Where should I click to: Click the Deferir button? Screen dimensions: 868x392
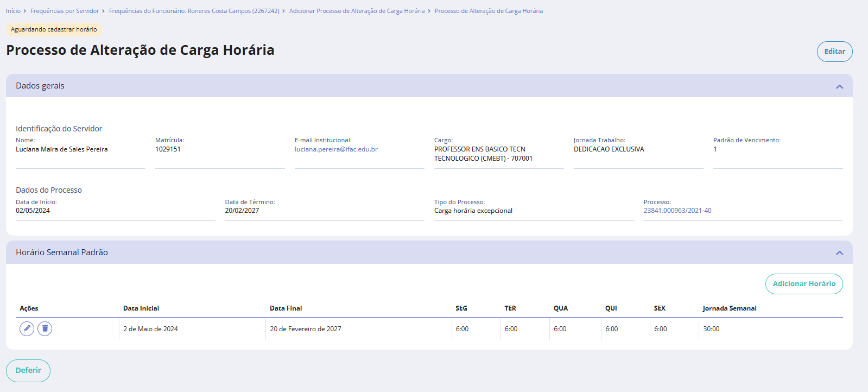click(28, 370)
